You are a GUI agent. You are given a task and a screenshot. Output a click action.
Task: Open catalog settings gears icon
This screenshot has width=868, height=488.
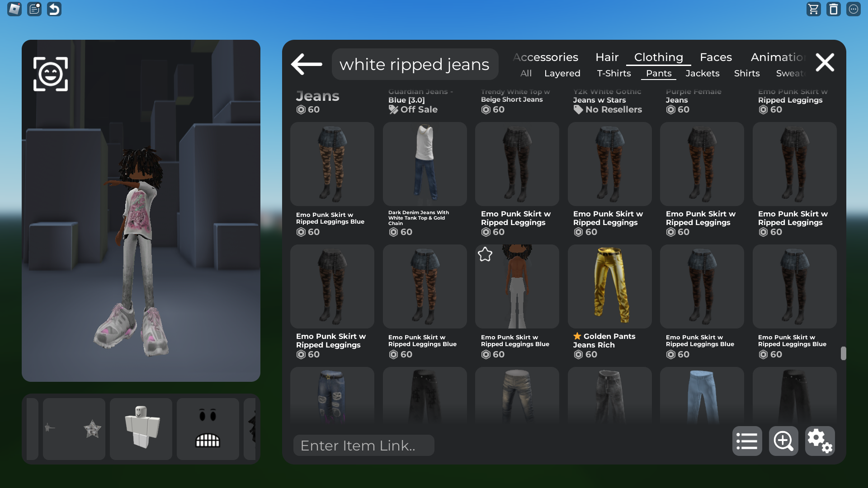point(820,441)
